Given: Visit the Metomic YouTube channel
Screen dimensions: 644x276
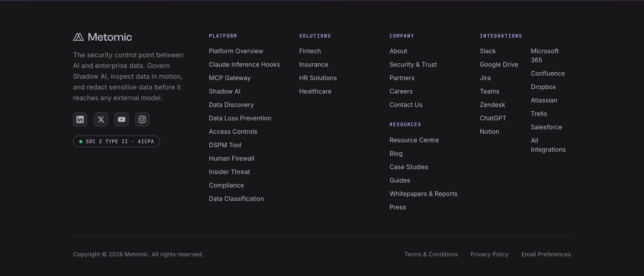Looking at the screenshot, I should pos(121,119).
